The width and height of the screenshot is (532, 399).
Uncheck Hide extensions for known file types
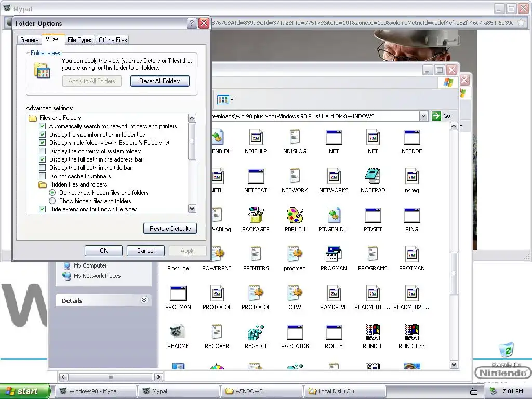click(x=43, y=209)
